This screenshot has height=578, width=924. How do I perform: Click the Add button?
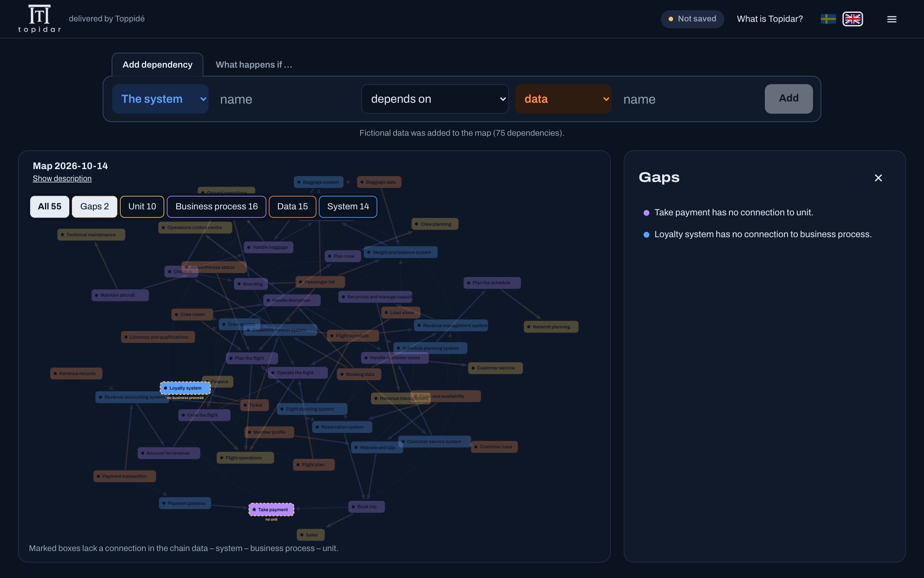(788, 98)
